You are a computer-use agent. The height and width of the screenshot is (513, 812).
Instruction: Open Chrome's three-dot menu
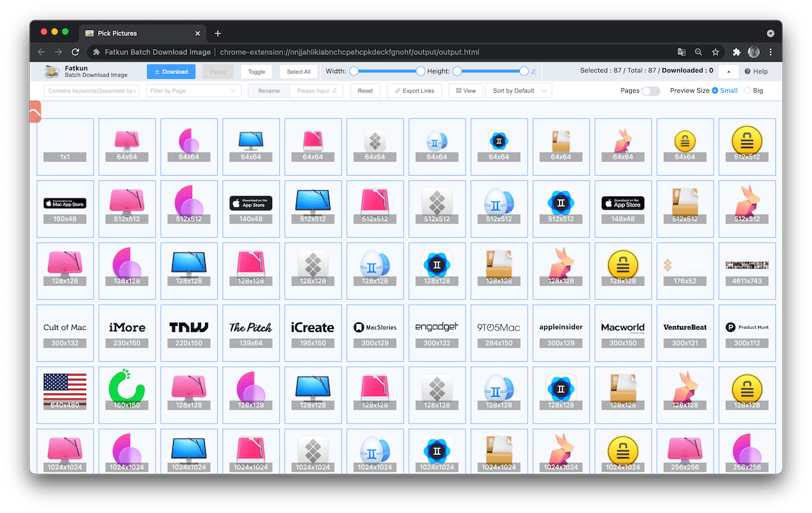[771, 52]
